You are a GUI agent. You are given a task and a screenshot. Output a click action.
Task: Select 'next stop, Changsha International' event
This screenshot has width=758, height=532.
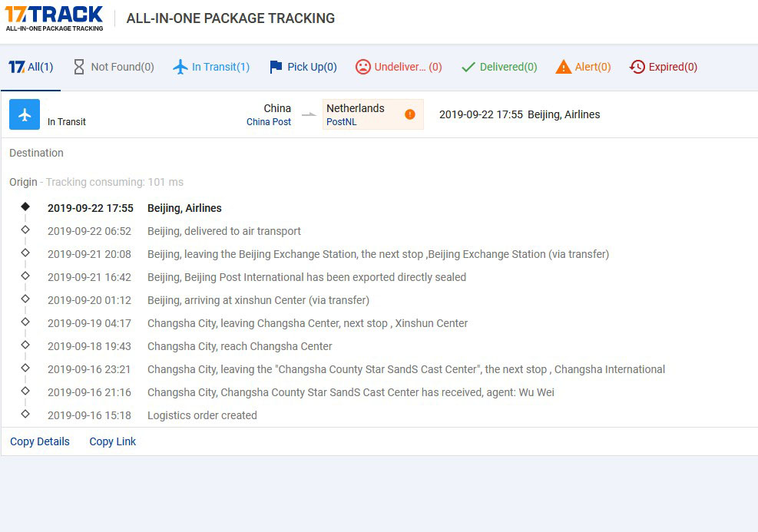point(406,370)
